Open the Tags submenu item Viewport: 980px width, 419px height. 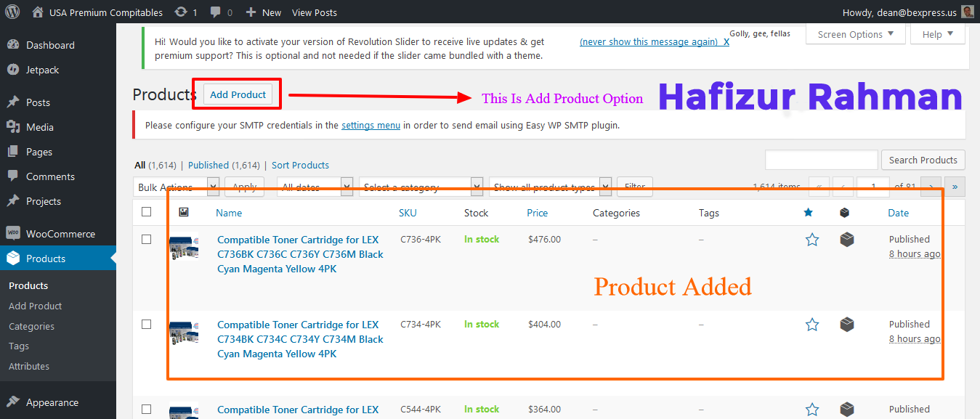point(19,346)
